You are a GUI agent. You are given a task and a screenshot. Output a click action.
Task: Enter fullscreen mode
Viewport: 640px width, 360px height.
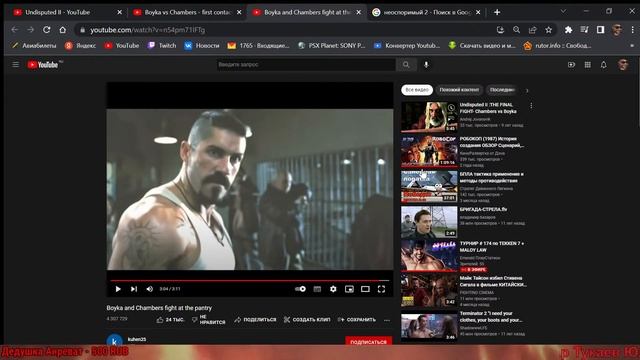tap(381, 289)
